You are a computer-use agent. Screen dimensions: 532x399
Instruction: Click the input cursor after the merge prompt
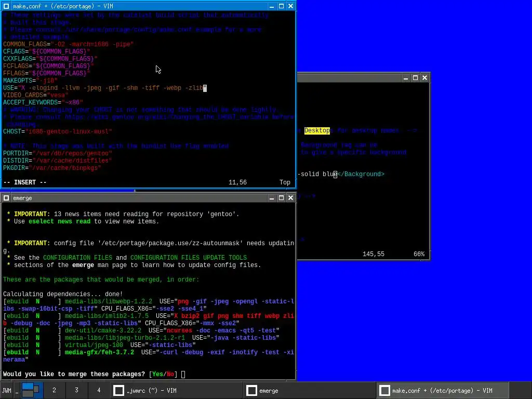(x=183, y=374)
